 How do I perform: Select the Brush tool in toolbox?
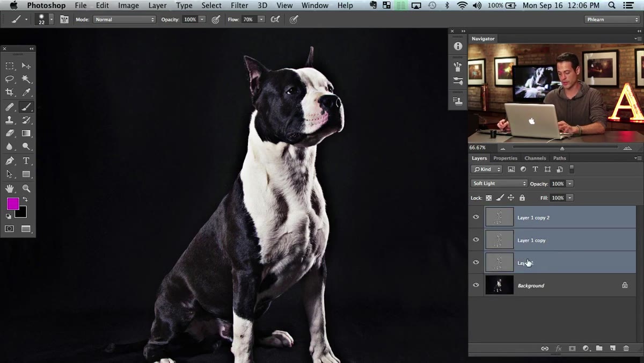(26, 107)
